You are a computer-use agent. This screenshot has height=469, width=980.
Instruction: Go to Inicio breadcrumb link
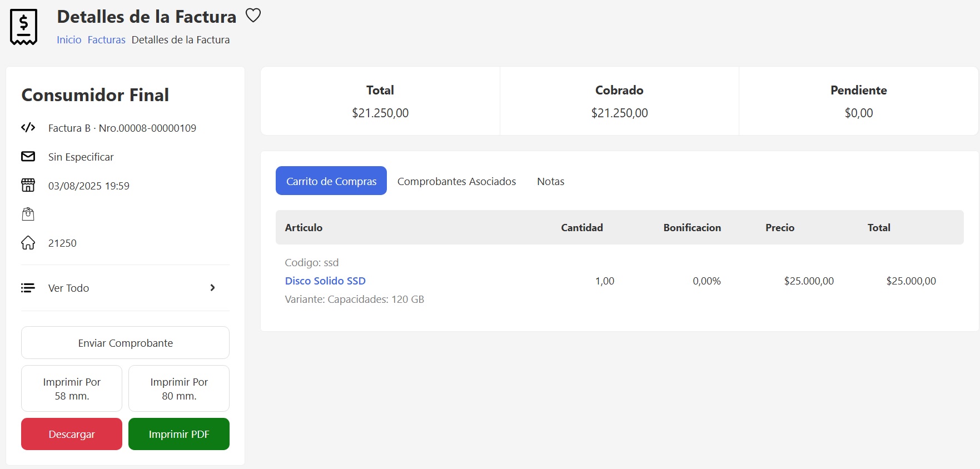pos(69,40)
